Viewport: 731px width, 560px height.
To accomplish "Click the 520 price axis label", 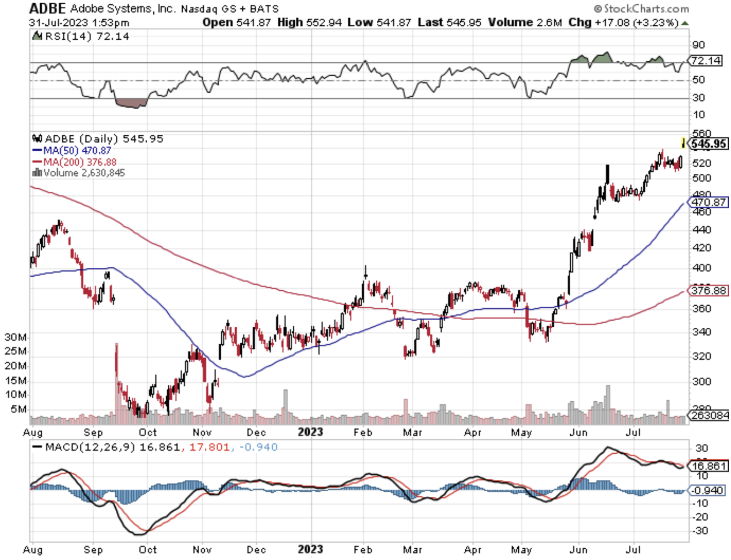I will pyautogui.click(x=702, y=163).
